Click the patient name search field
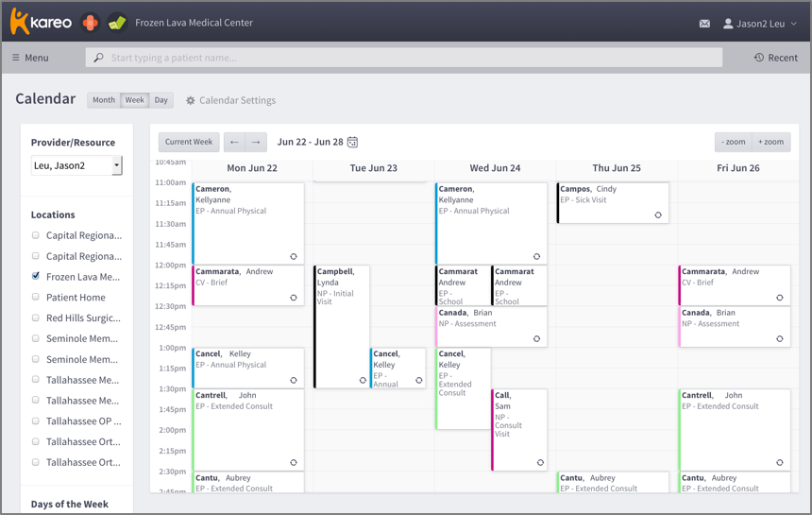The height and width of the screenshot is (515, 812). [404, 58]
